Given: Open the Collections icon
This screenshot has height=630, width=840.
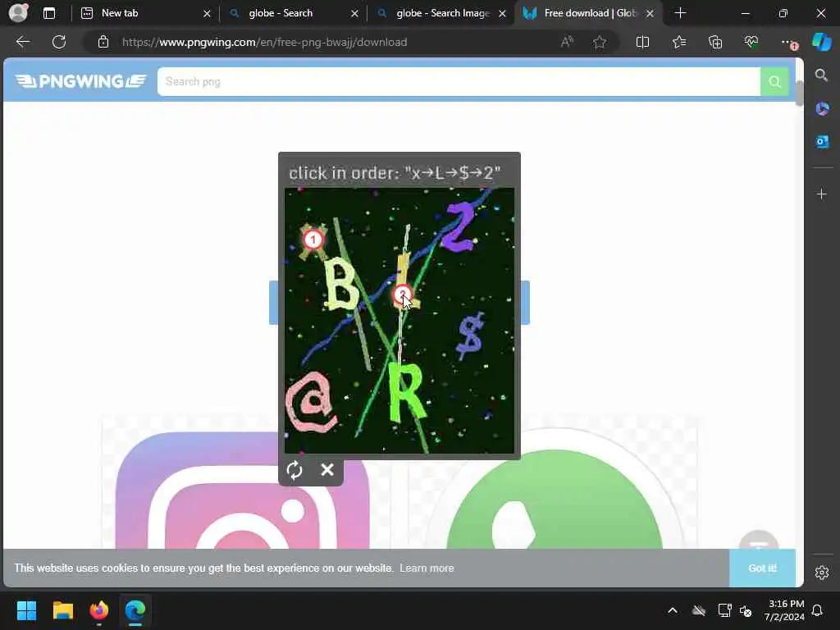Looking at the screenshot, I should point(715,42).
